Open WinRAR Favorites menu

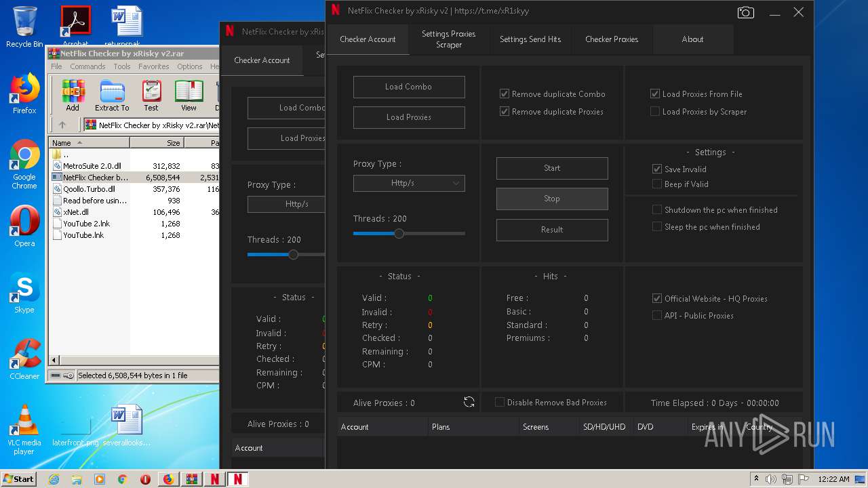coord(154,66)
